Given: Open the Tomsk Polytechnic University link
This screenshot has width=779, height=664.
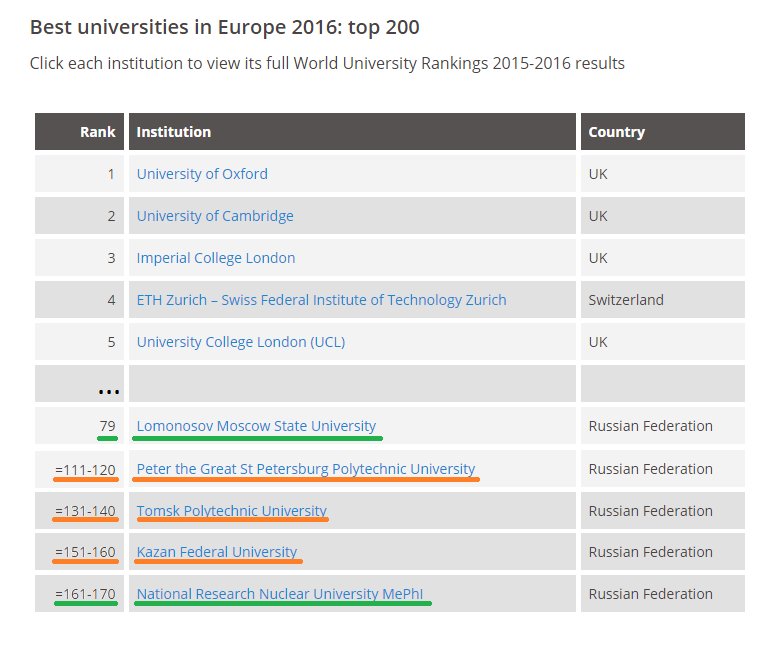Looking at the screenshot, I should click(x=232, y=511).
